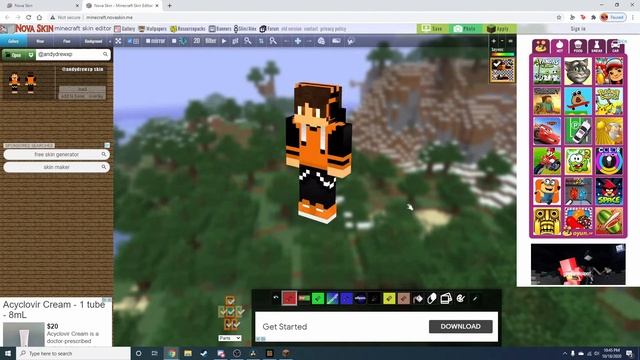Adjust the layers opacity gradient slider
The width and height of the screenshot is (640, 360).
tap(502, 54)
